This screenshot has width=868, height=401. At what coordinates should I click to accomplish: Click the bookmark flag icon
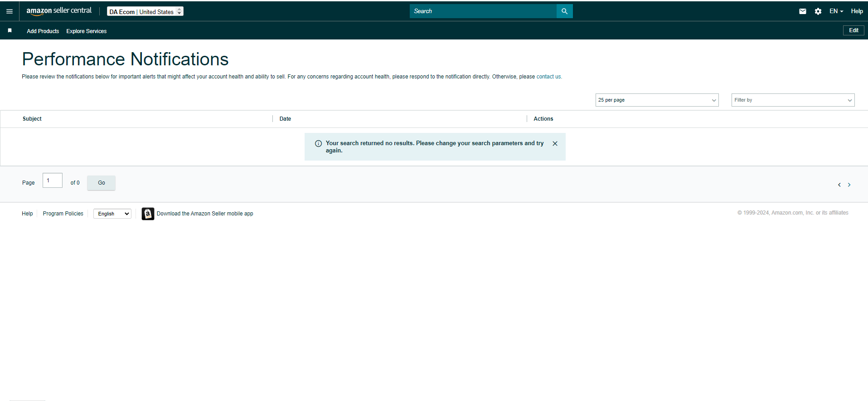click(x=10, y=30)
